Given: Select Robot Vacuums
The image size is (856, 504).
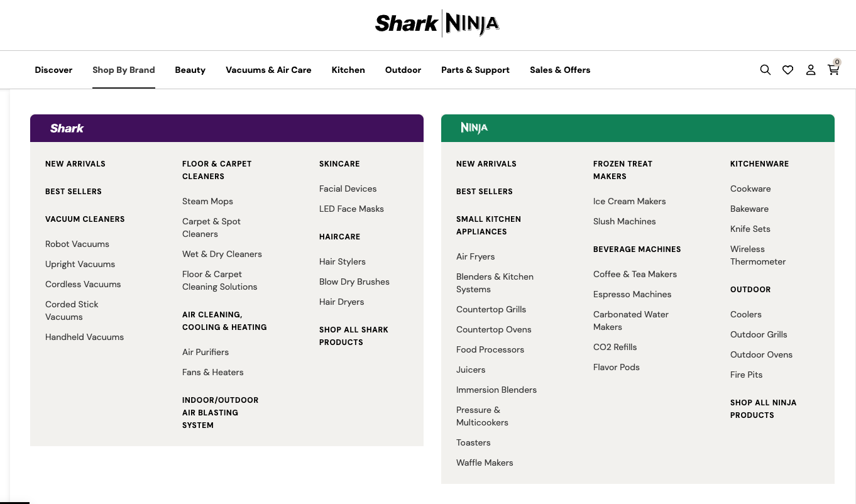Looking at the screenshot, I should click(77, 244).
